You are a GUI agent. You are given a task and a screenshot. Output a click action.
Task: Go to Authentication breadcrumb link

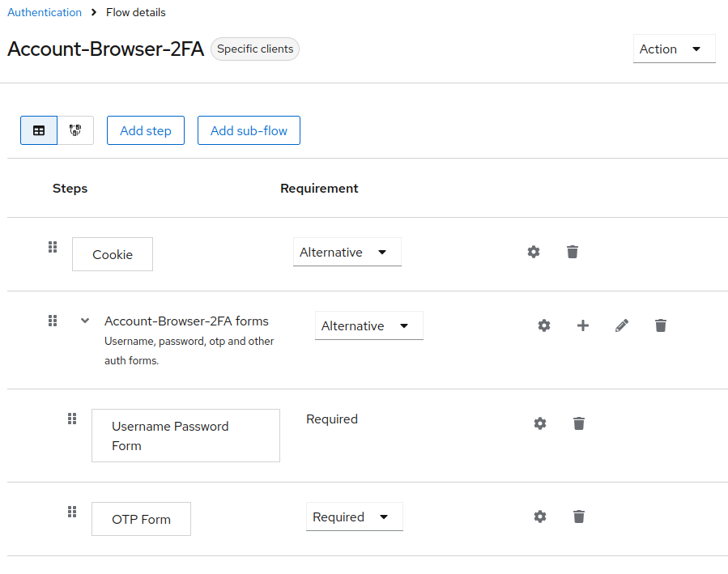point(45,12)
